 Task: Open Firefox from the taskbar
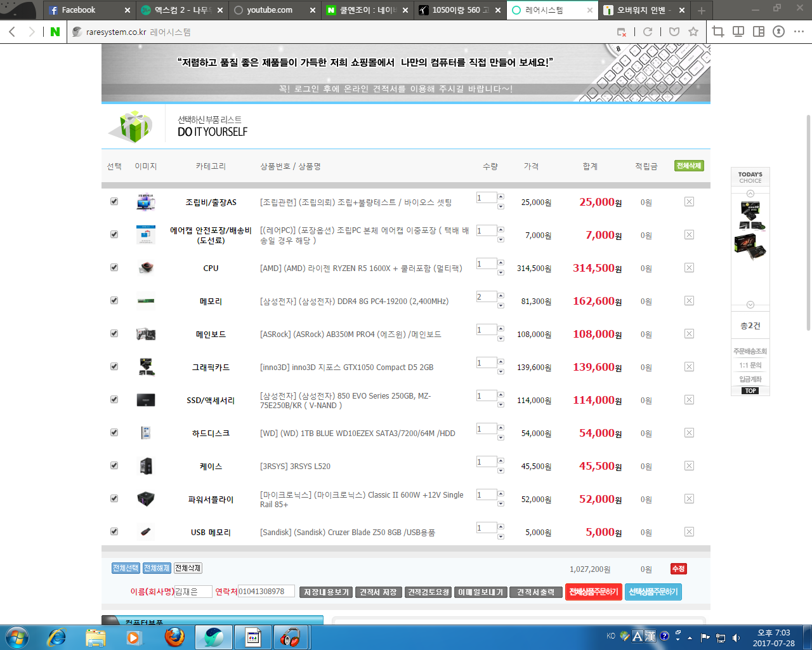click(174, 637)
